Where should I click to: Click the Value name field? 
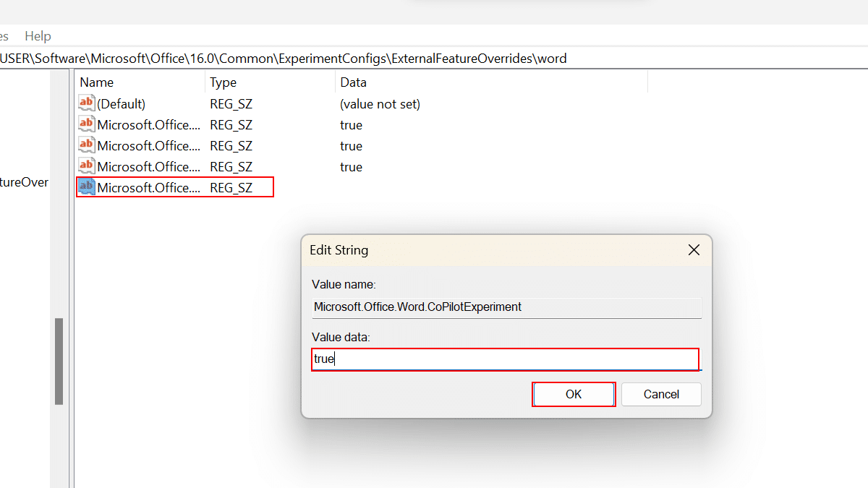(x=506, y=307)
